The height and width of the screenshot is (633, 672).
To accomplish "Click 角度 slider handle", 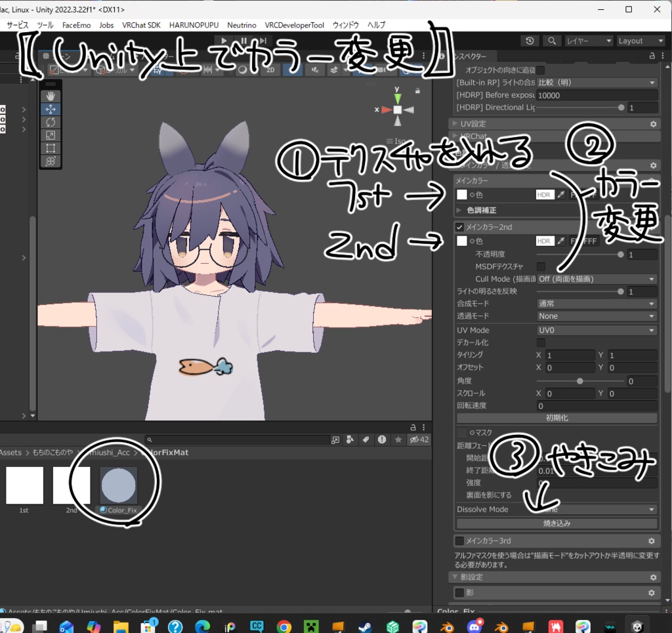I will point(580,381).
